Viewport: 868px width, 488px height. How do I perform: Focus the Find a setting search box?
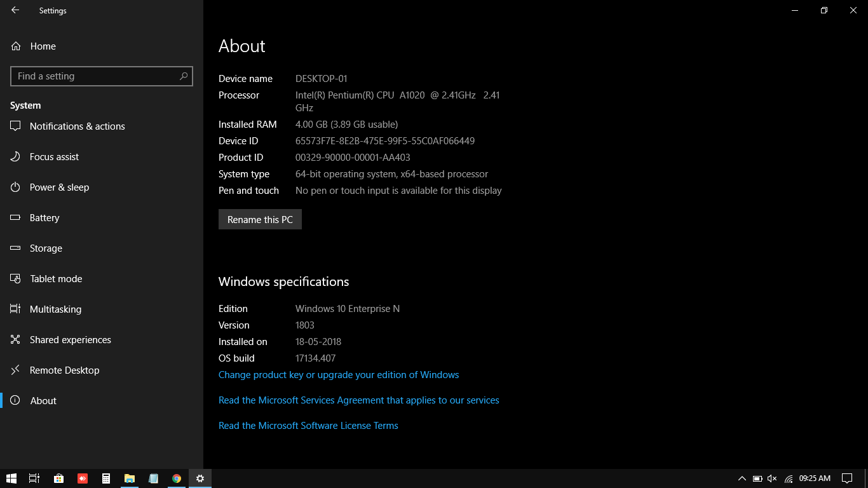pos(102,76)
